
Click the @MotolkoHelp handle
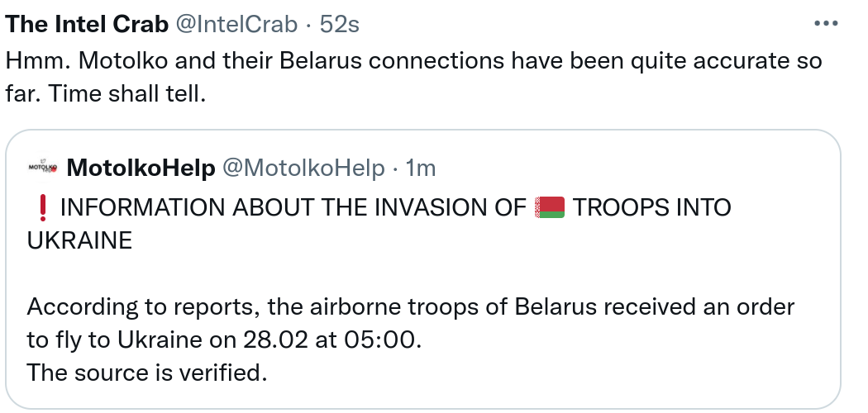click(x=304, y=169)
